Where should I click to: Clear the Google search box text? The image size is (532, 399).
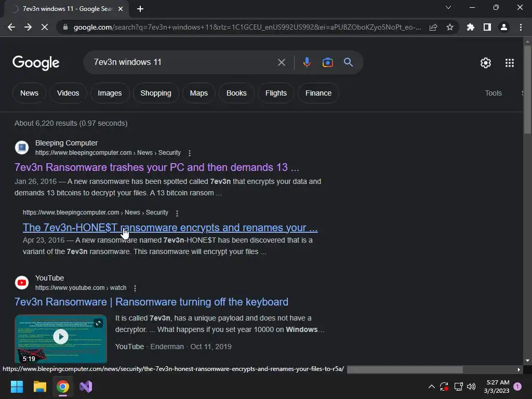coord(281,62)
